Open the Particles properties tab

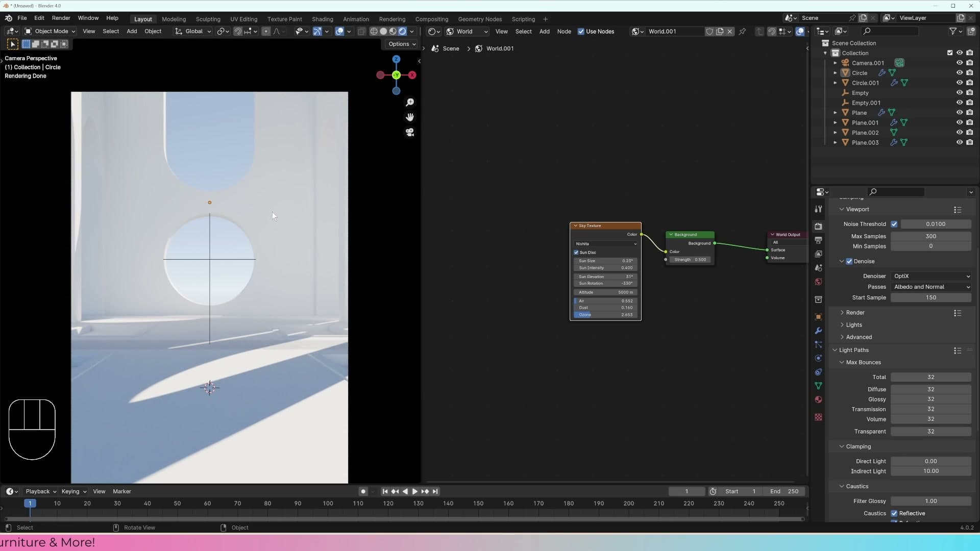click(818, 344)
